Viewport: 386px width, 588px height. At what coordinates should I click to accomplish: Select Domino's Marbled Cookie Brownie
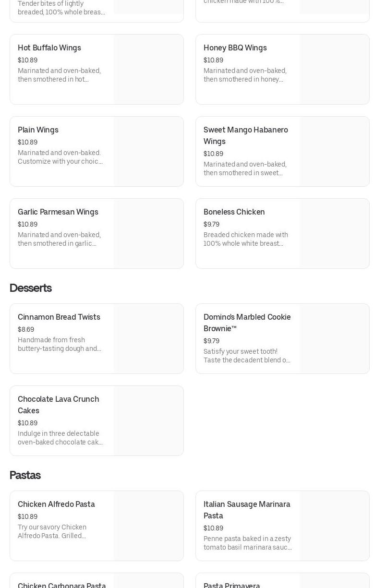tap(247, 323)
